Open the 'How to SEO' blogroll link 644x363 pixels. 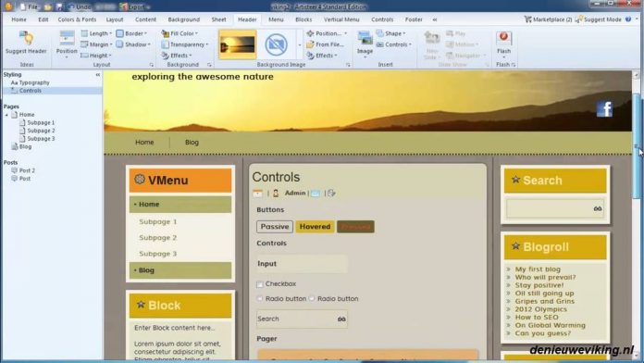537,317
